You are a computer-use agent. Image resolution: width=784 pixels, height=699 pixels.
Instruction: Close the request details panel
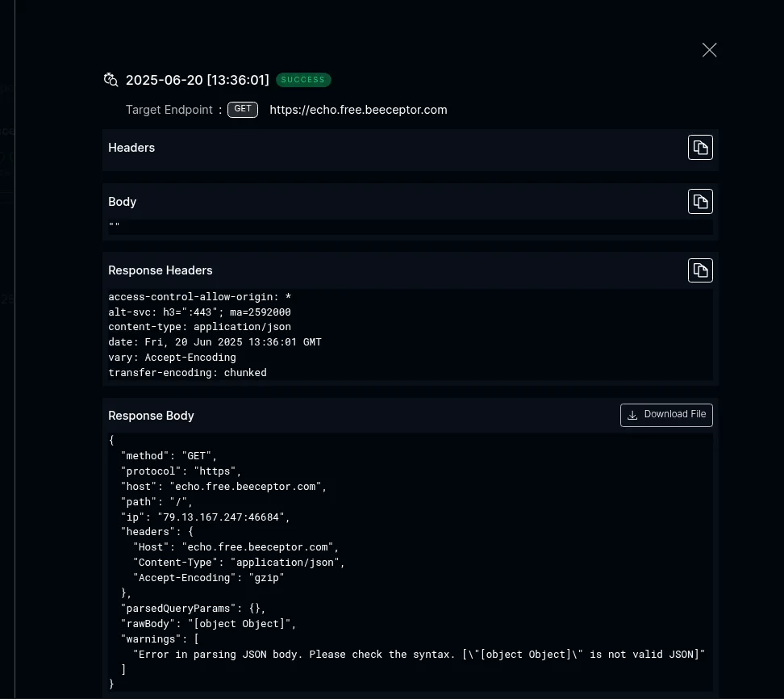click(x=709, y=50)
